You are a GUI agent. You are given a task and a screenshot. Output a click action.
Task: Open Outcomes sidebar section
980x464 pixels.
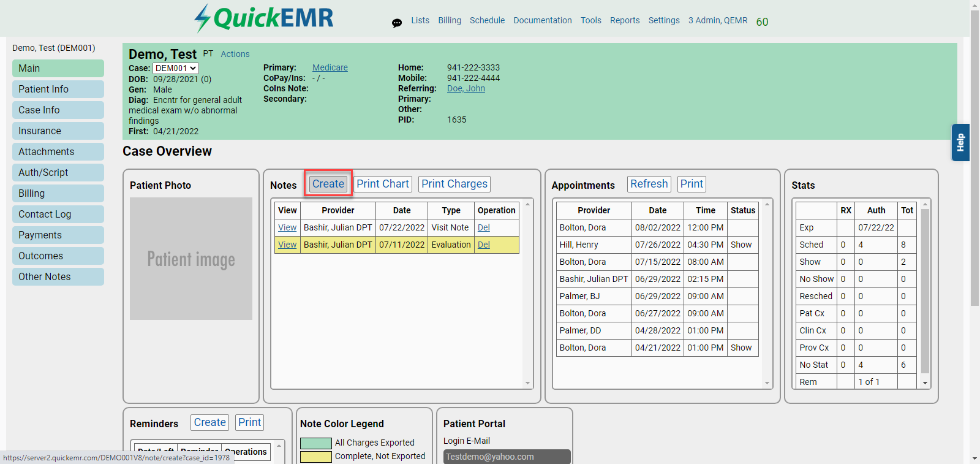click(58, 256)
